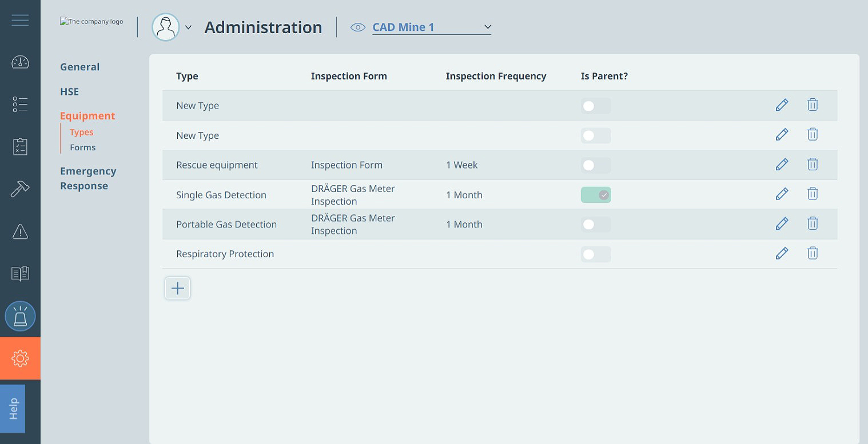Select the Equipment section
868x444 pixels.
[87, 116]
